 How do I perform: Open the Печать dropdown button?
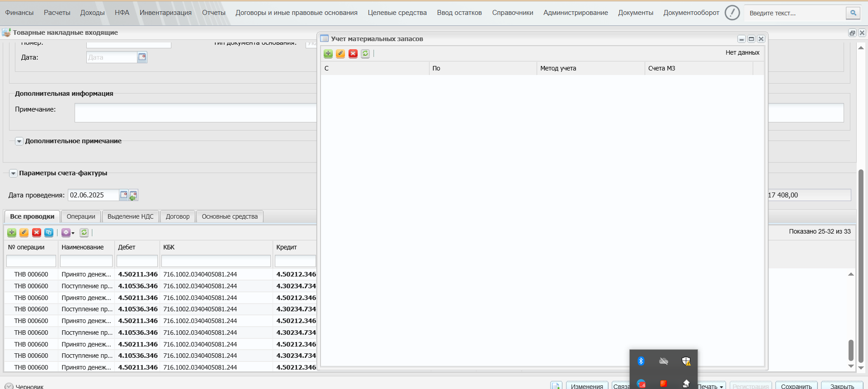click(711, 386)
